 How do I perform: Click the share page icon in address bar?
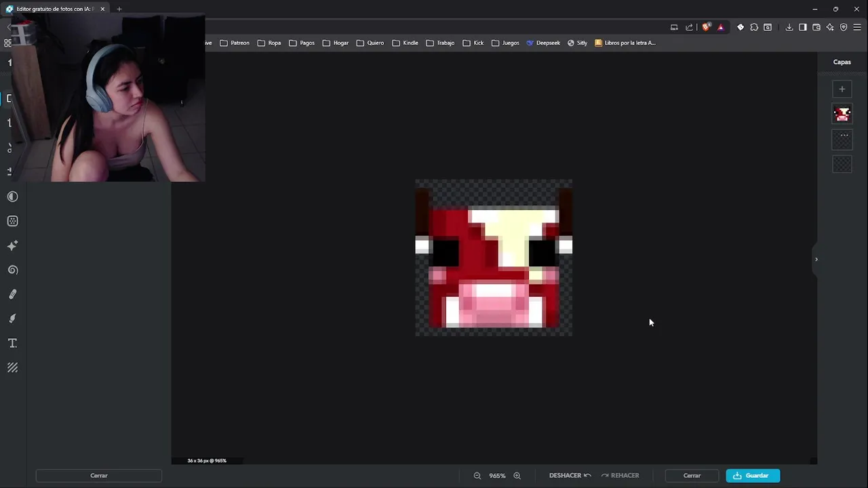click(x=689, y=27)
